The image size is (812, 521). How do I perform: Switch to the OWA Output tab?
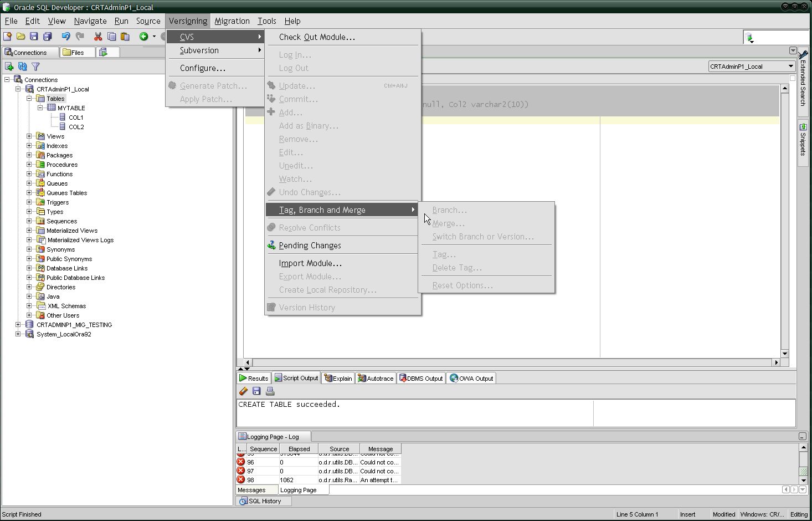tap(471, 378)
